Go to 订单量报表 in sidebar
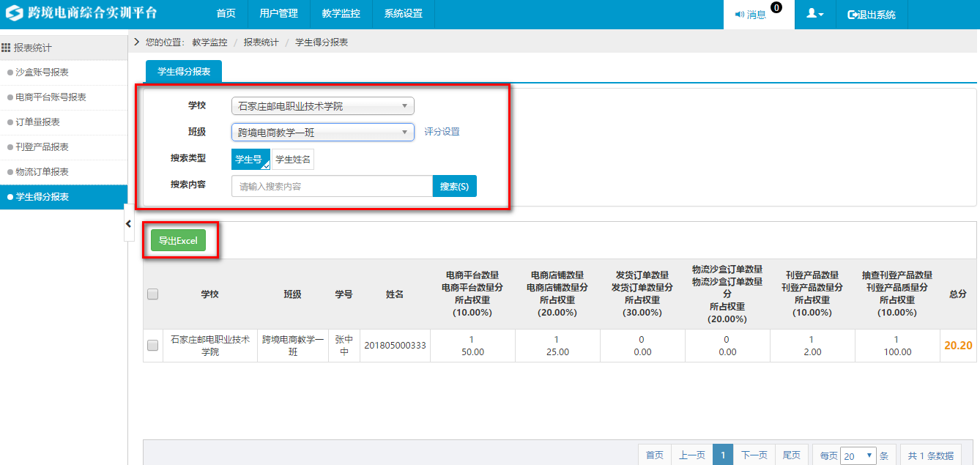Screen dimensions: 980x465 click(38, 122)
